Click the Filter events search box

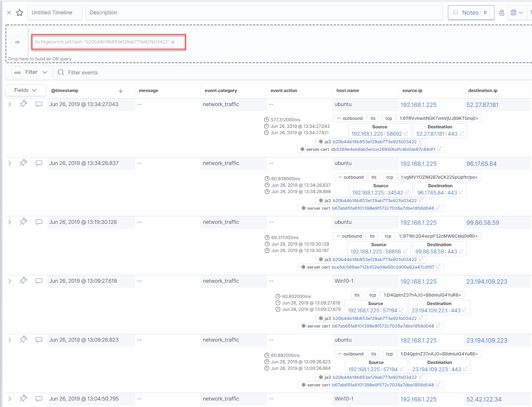click(293, 73)
